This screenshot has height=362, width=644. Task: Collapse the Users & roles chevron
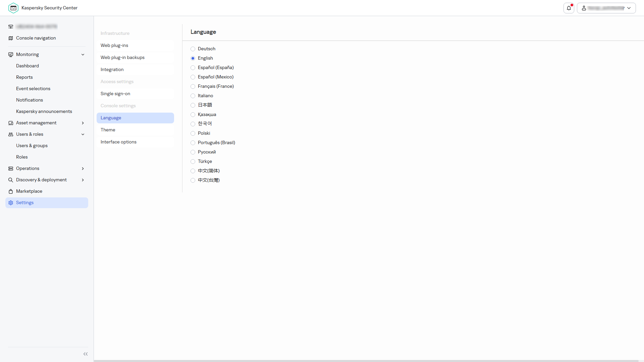[x=83, y=134]
